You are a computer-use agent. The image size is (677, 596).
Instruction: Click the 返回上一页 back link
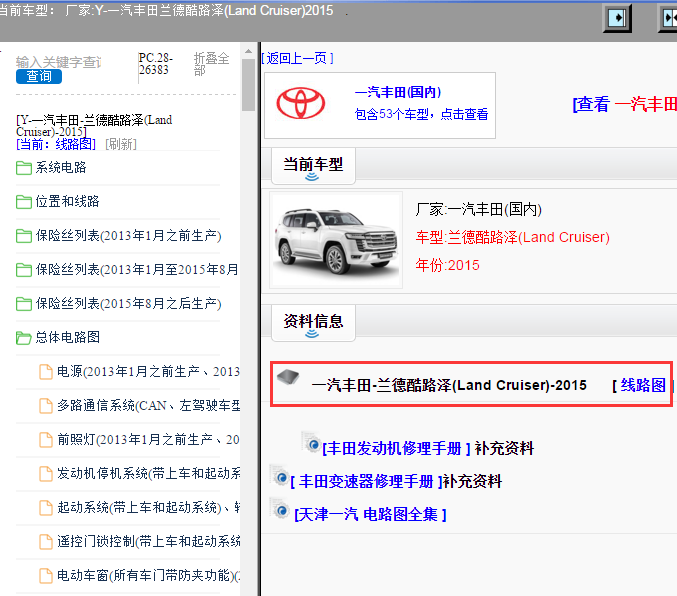[x=298, y=58]
